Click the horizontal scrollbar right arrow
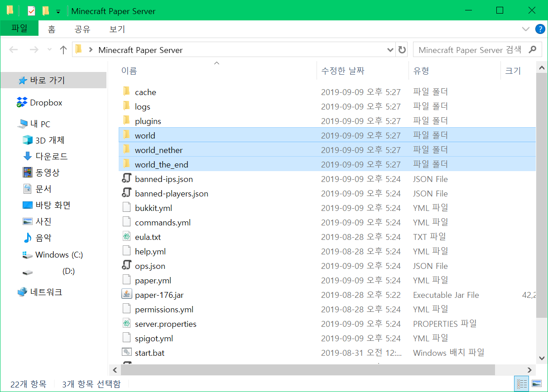 [x=530, y=370]
